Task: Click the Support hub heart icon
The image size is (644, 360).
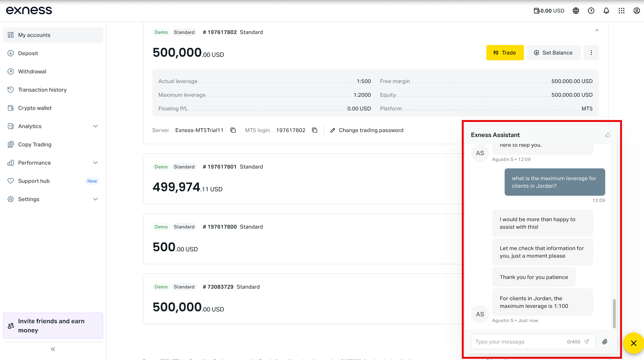Action: (11, 181)
